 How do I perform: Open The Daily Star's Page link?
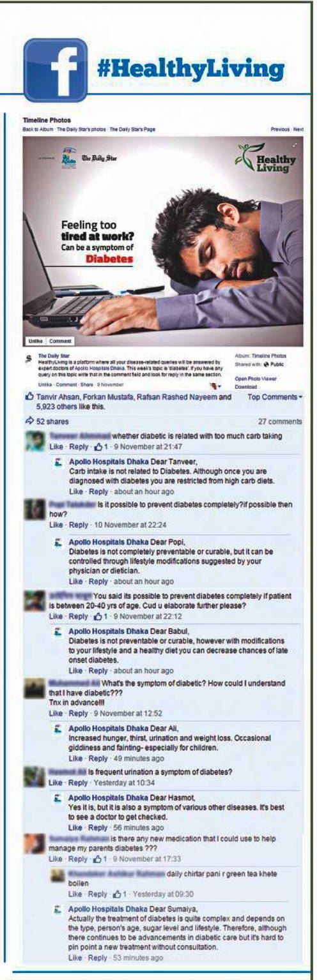pos(132,129)
